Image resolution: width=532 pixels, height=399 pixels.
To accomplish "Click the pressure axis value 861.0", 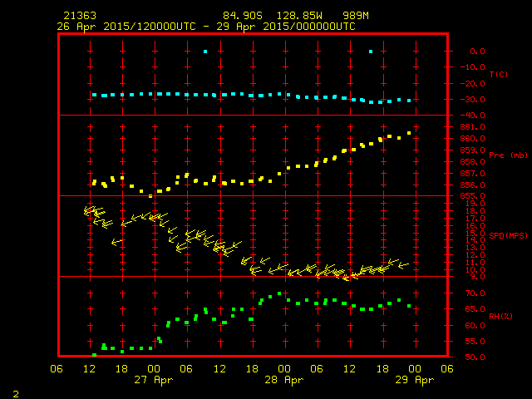I will 472,127.
